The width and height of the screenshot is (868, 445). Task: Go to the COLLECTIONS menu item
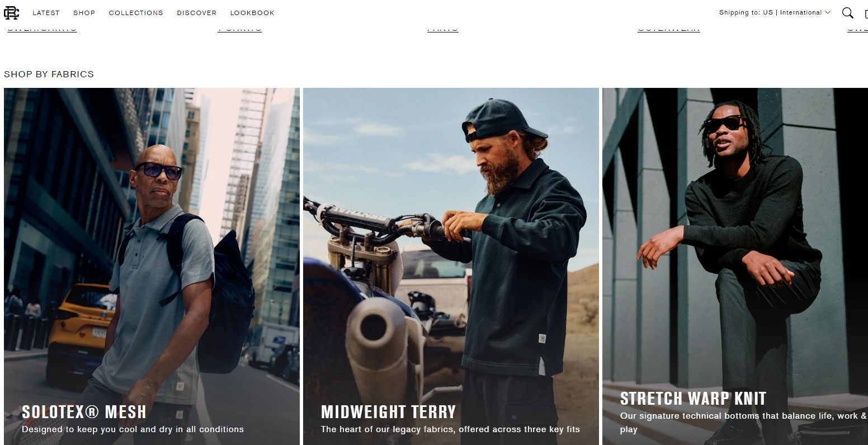136,13
